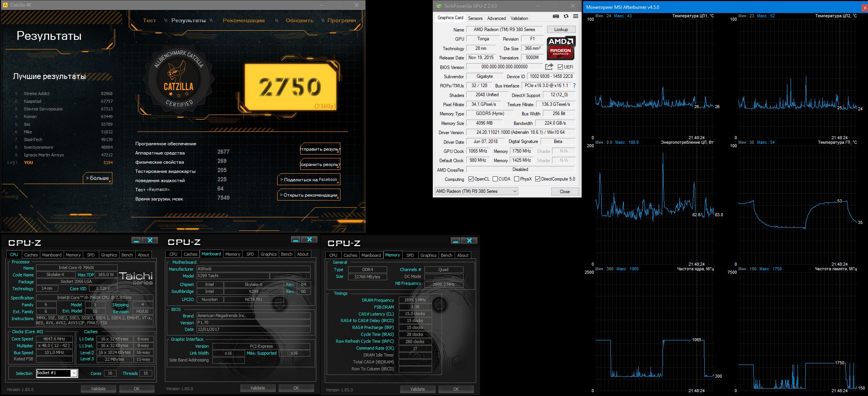Open About tab in the Memory-timings CPU-Z window

(x=463, y=255)
